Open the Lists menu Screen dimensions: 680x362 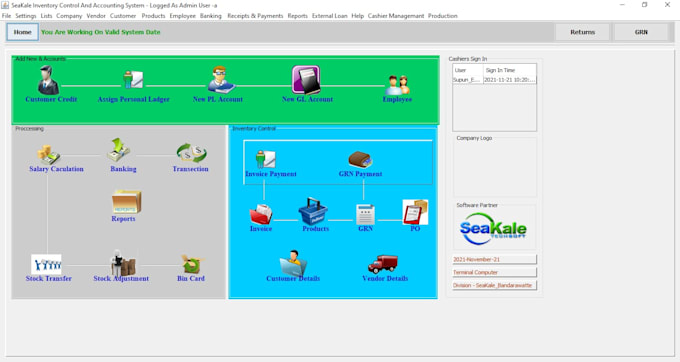coord(46,16)
